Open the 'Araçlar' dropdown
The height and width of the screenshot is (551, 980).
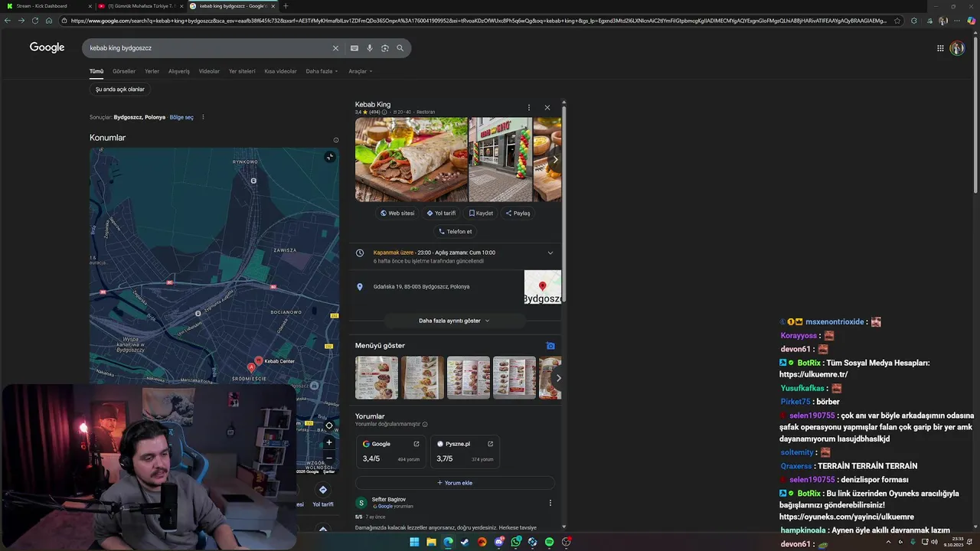point(360,71)
